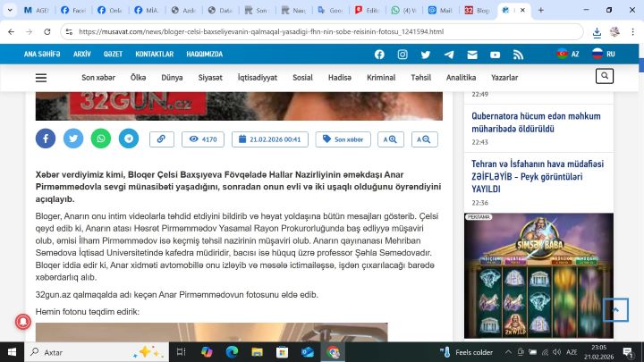Open YouTube channel from header icons
The height and width of the screenshot is (362, 644).
495,54
